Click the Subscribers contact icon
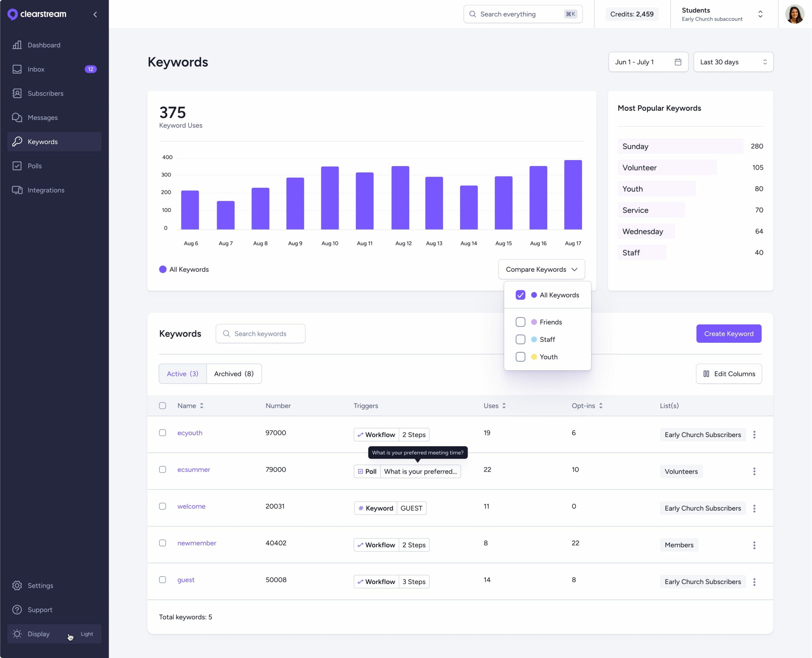 pos(17,93)
